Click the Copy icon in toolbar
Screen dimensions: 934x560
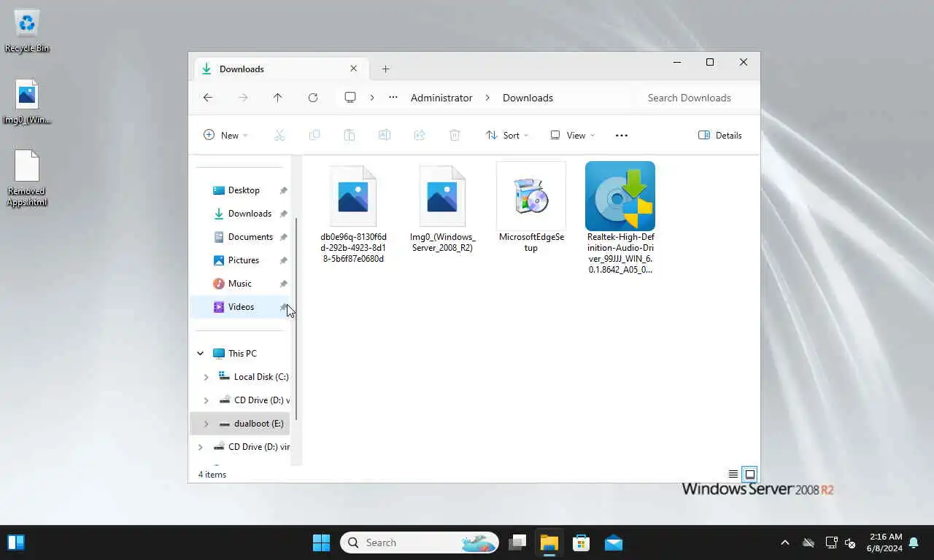pos(314,135)
